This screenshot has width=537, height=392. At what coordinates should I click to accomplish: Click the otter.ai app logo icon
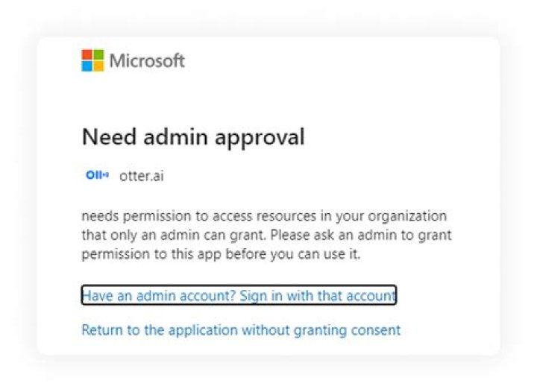[97, 175]
